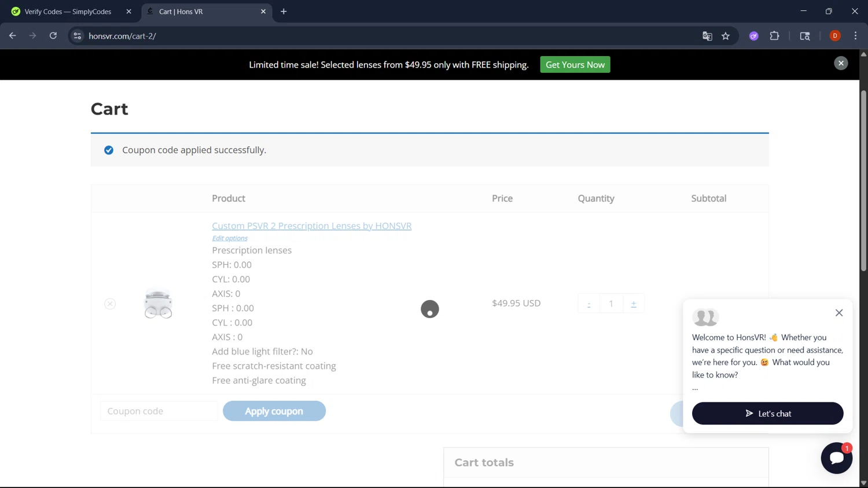Go back to previous page
Image resolution: width=868 pixels, height=488 pixels.
(x=13, y=36)
